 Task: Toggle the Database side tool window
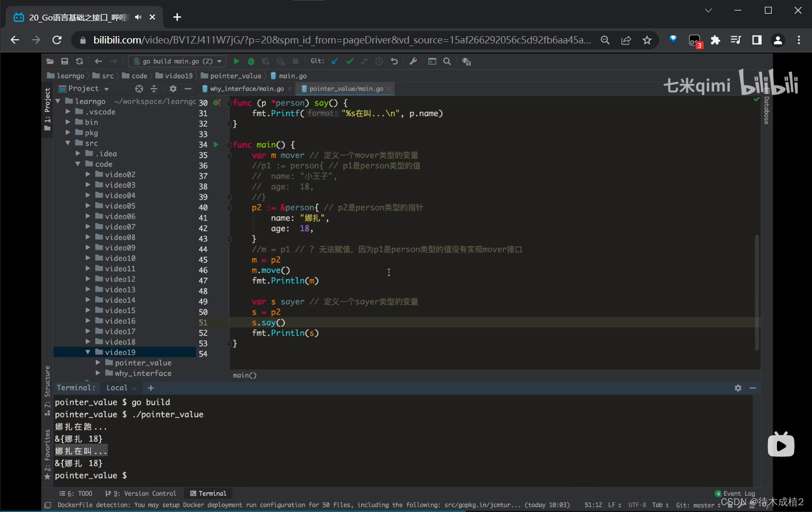click(766, 106)
